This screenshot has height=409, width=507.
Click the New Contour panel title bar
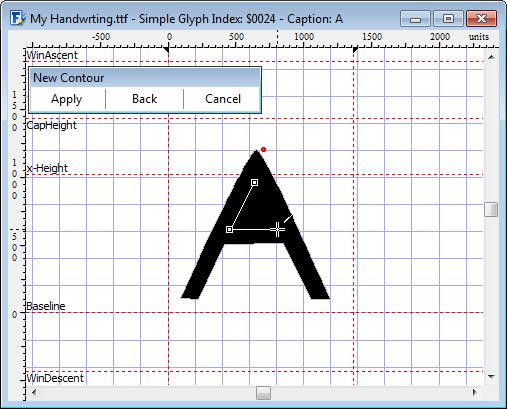145,78
